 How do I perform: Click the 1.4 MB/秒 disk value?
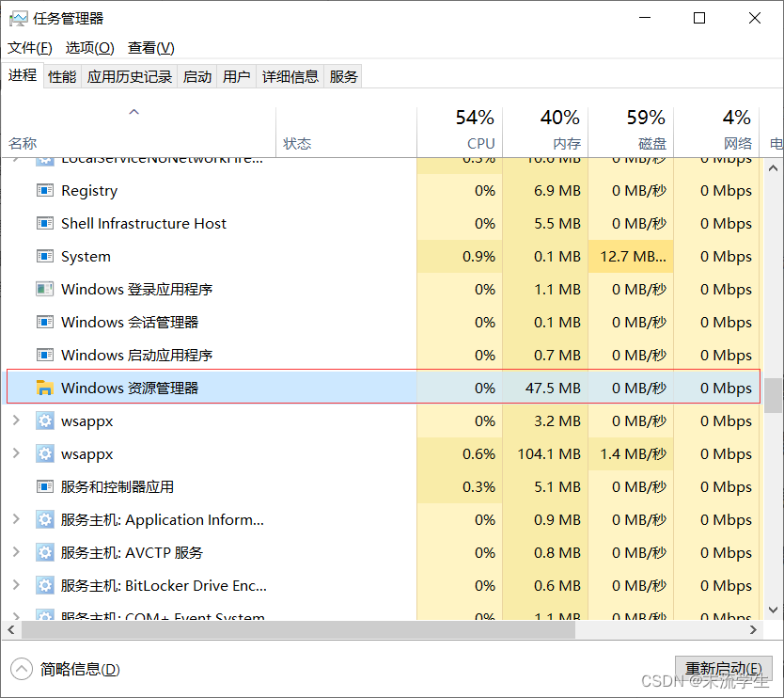click(633, 453)
